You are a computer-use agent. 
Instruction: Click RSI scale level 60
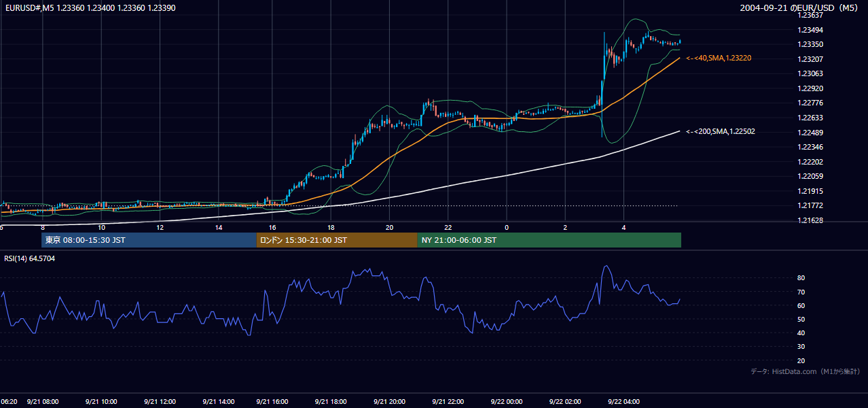click(x=801, y=305)
